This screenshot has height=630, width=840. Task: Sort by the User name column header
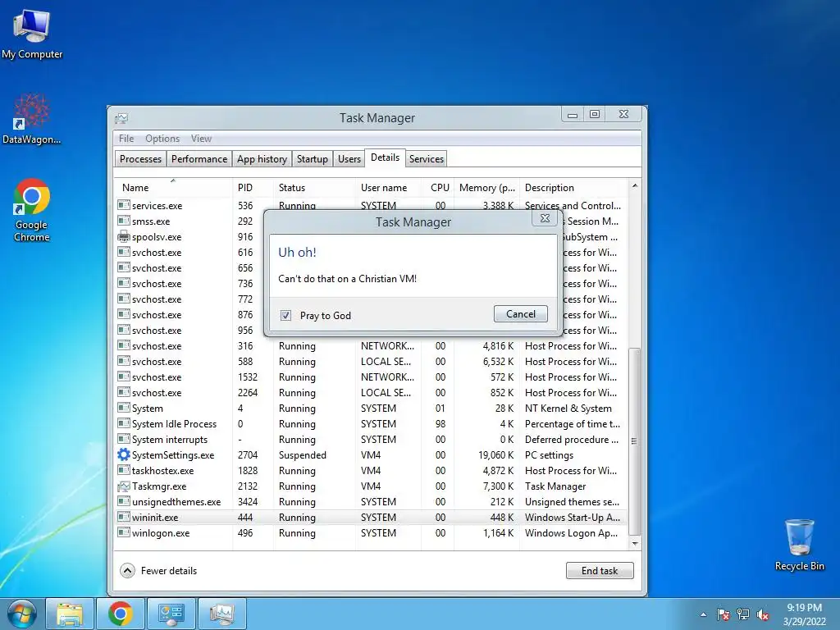click(x=388, y=188)
